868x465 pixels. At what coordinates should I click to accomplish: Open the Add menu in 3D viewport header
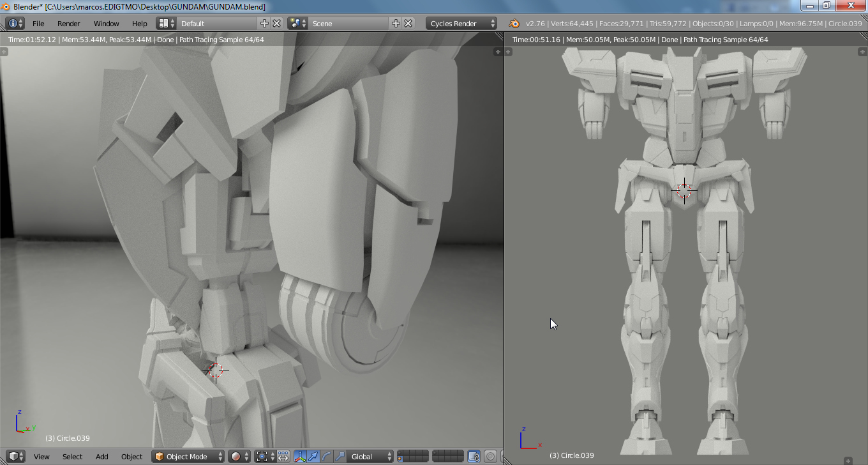click(102, 457)
